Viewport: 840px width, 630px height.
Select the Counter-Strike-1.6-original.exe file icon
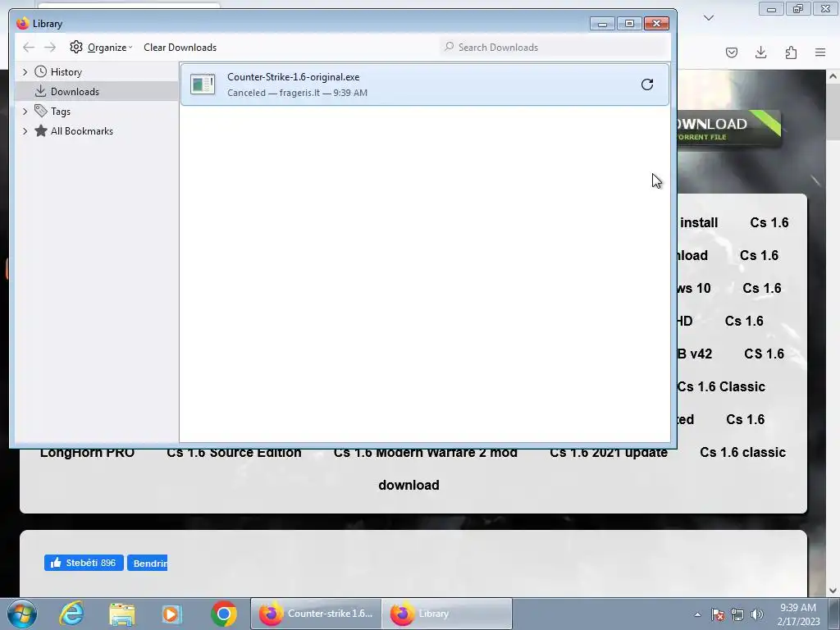(203, 84)
